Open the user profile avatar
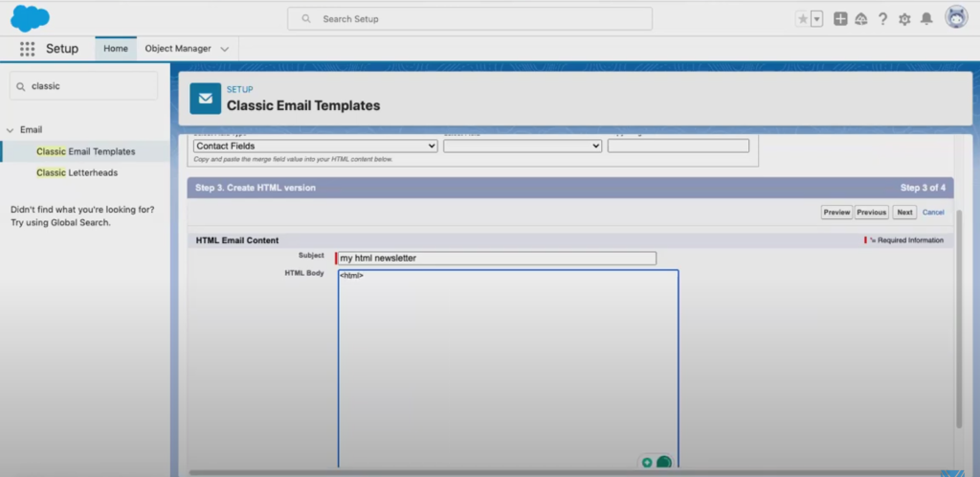The height and width of the screenshot is (477, 980). 956,17
